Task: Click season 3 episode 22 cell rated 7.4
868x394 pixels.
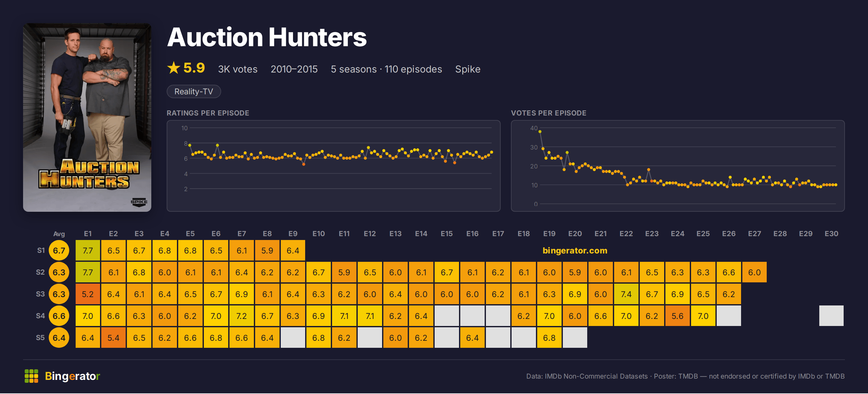Action: point(626,294)
